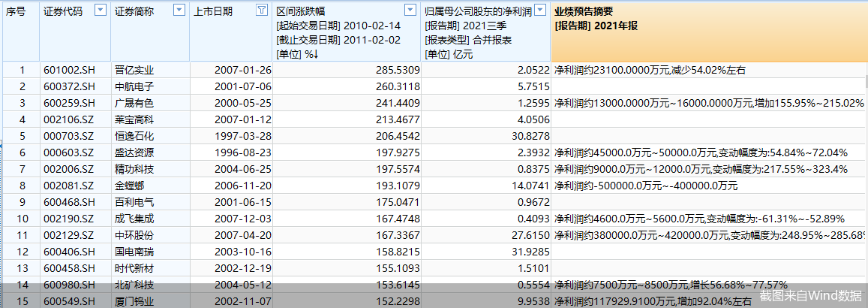Select listing date 2001-07-06

tap(243, 86)
